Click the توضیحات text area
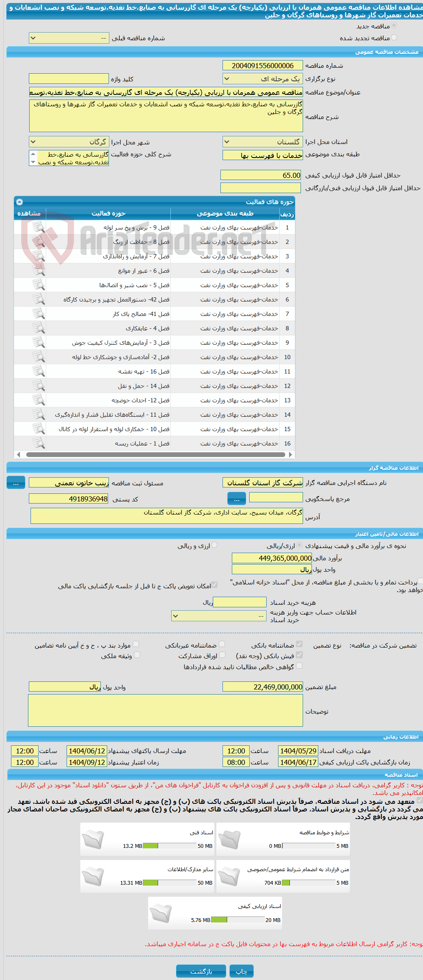The width and height of the screenshot is (423, 980). (x=166, y=710)
